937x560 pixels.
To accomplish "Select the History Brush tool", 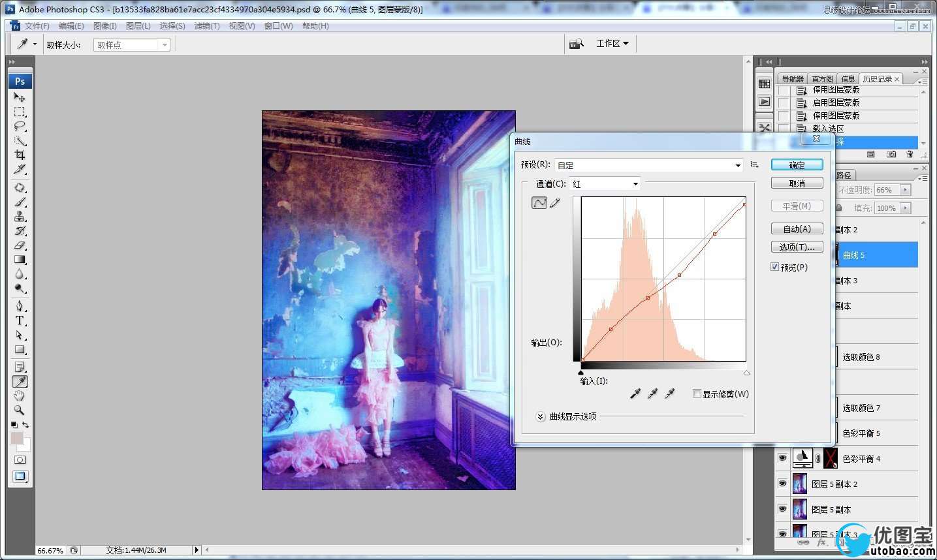I will [x=20, y=230].
